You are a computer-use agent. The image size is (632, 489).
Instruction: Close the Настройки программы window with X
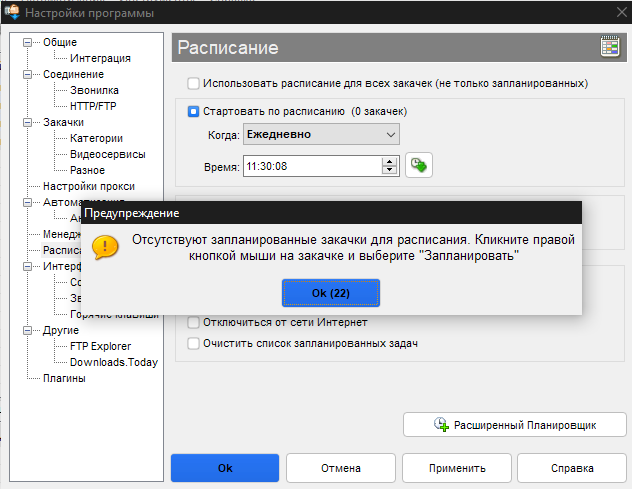(x=608, y=12)
